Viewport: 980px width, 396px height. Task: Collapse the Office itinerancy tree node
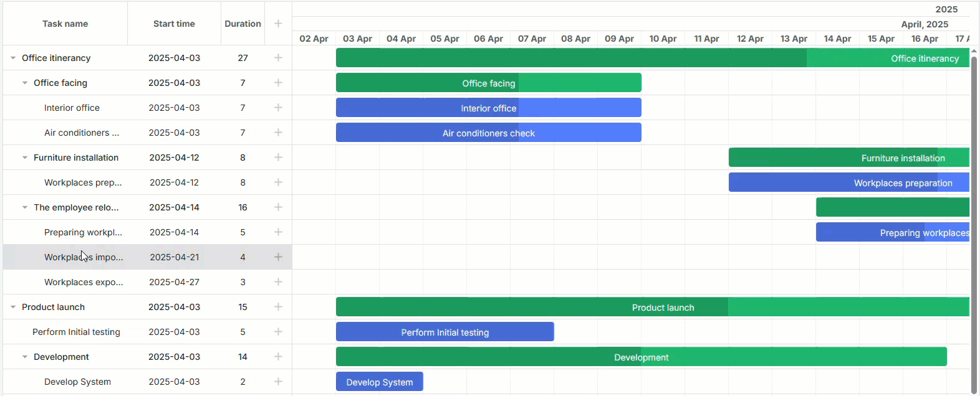(x=13, y=58)
